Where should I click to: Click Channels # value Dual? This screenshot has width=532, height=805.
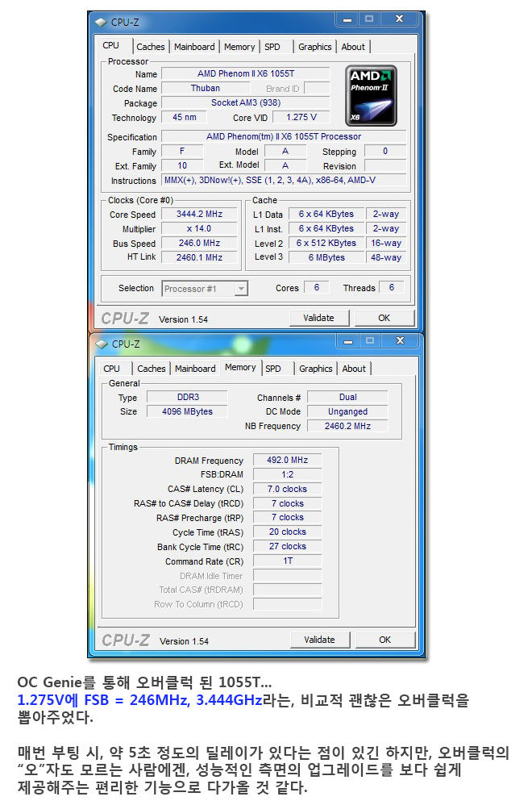click(348, 397)
